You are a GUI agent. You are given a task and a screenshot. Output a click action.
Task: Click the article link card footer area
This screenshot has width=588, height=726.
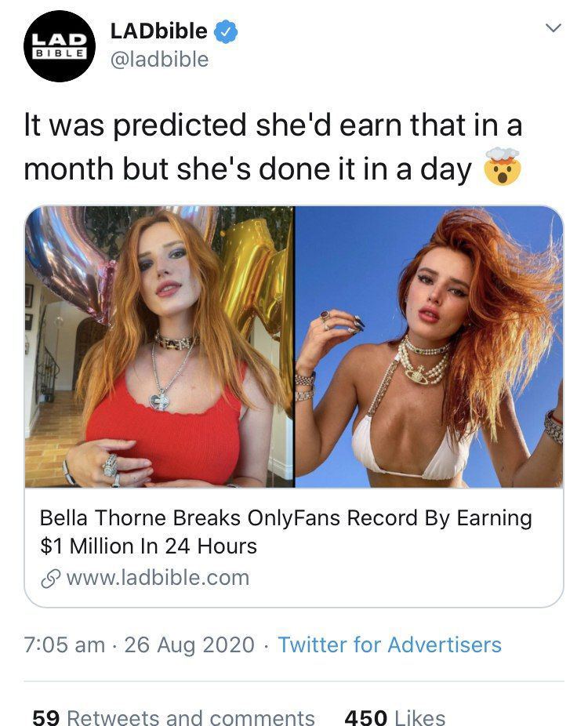(x=294, y=547)
